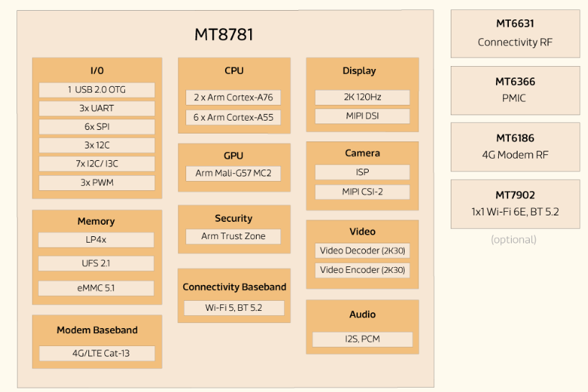
Task: Click the Wi-Fi 5, BT 5.2 box
Action: (x=234, y=308)
